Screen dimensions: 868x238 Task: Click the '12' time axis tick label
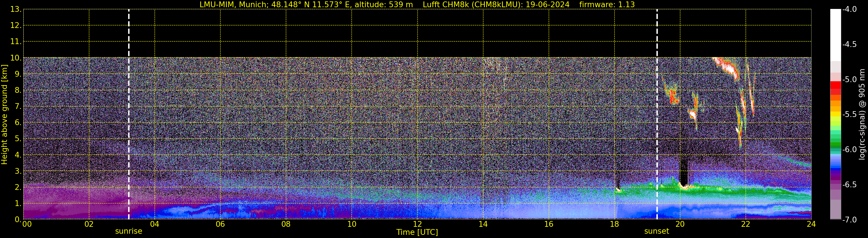pyautogui.click(x=417, y=224)
